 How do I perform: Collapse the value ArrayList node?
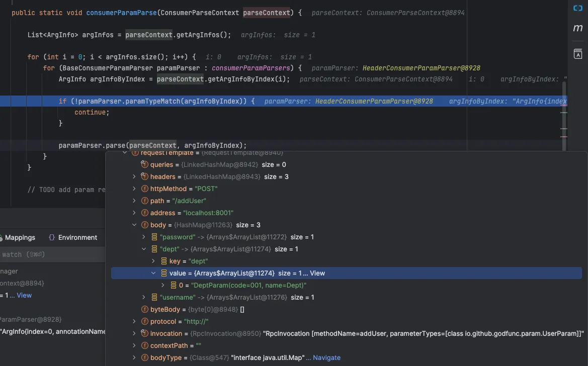click(x=153, y=273)
